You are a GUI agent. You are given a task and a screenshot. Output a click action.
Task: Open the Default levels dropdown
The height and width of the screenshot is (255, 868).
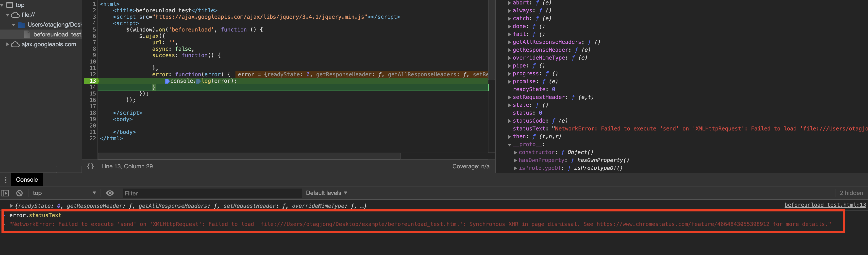327,193
